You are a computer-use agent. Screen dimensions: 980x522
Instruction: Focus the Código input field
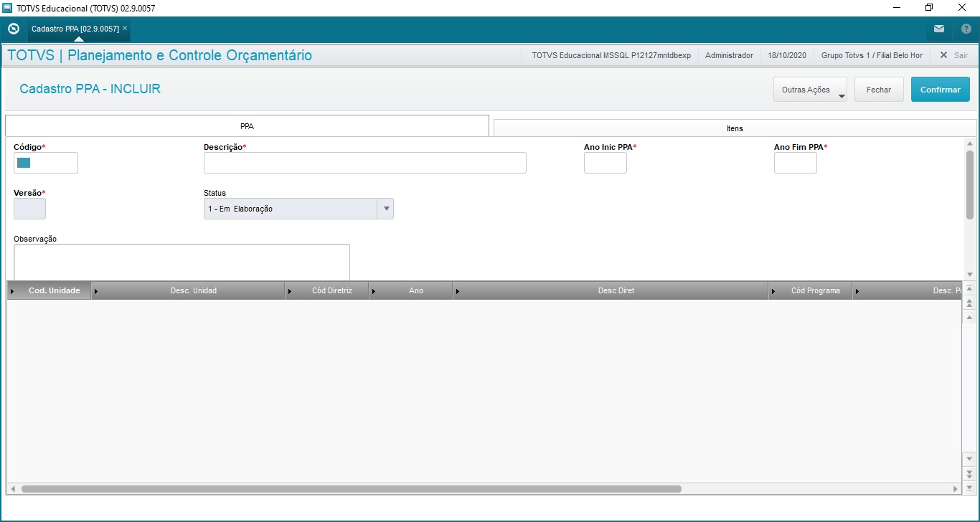(x=46, y=163)
